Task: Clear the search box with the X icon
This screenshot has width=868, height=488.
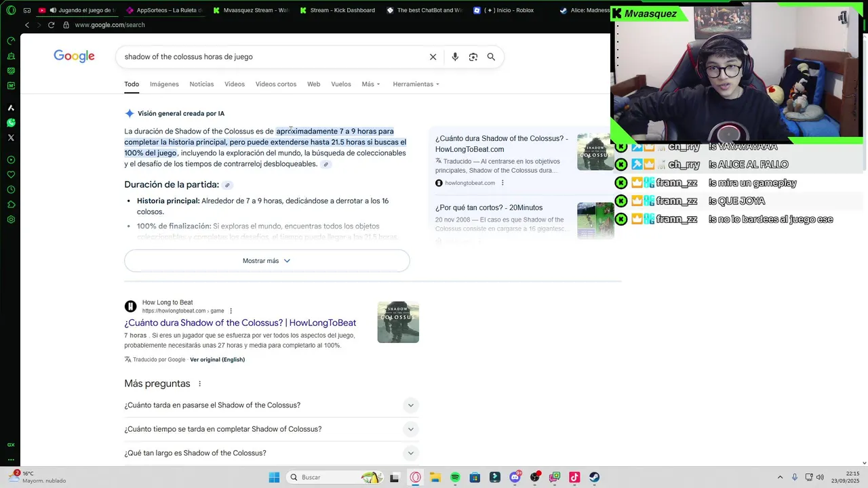Action: pos(433,57)
